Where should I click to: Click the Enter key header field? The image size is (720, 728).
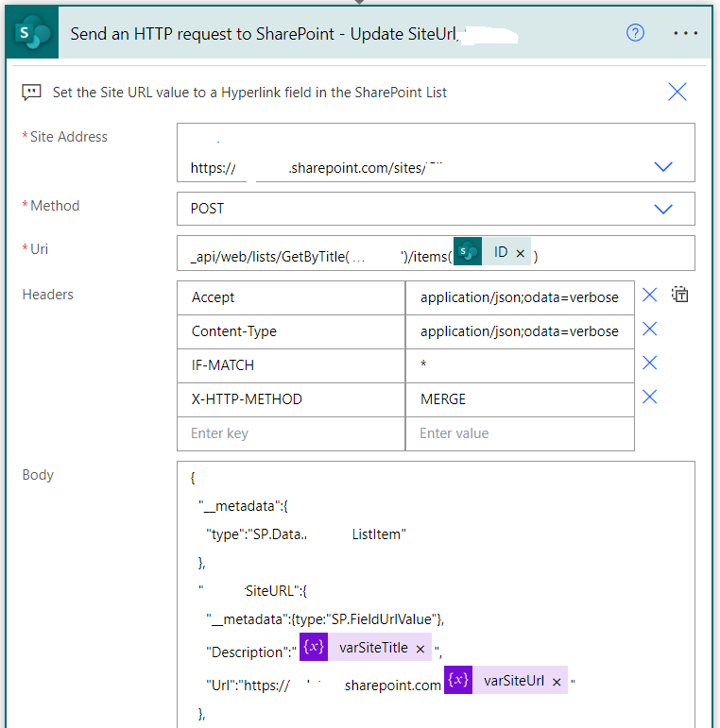[x=290, y=433]
